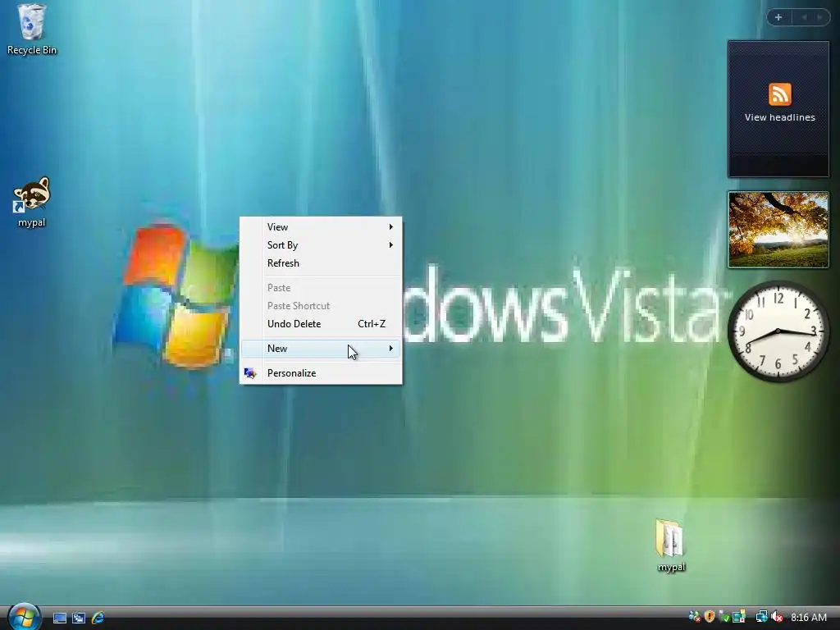Select the mypal folder on the desktop
The image size is (840, 630).
[x=671, y=546]
